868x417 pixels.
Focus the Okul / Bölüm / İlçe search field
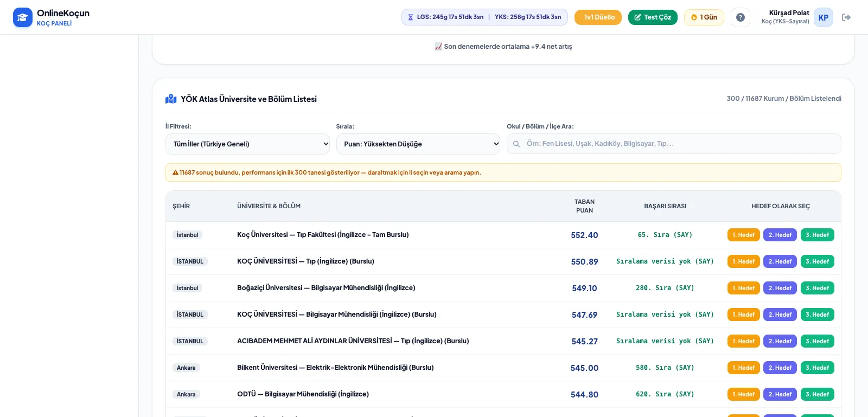tap(674, 144)
